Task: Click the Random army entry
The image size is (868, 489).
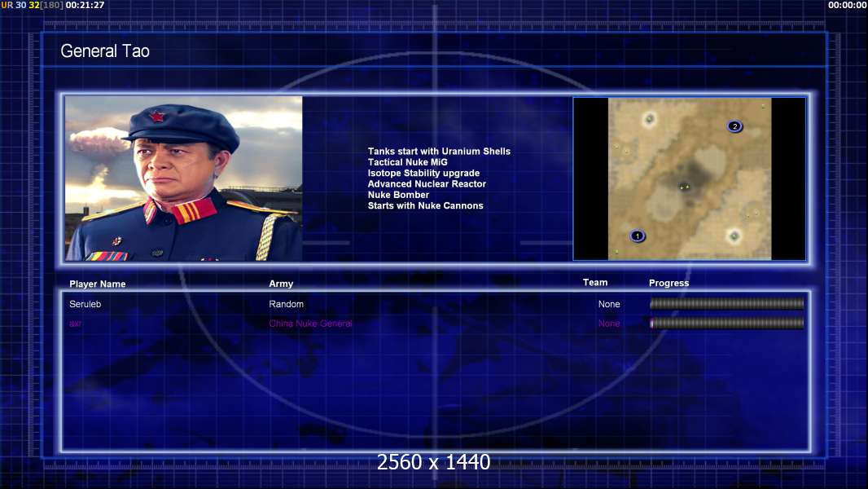Action: point(286,304)
